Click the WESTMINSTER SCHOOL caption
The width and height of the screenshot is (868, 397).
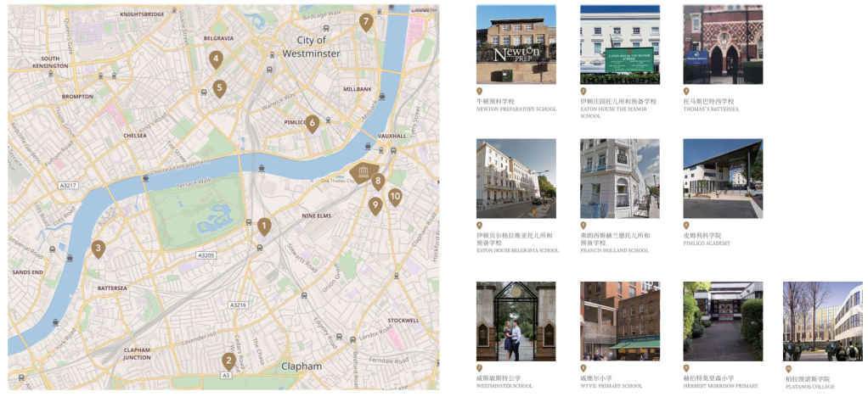(504, 386)
